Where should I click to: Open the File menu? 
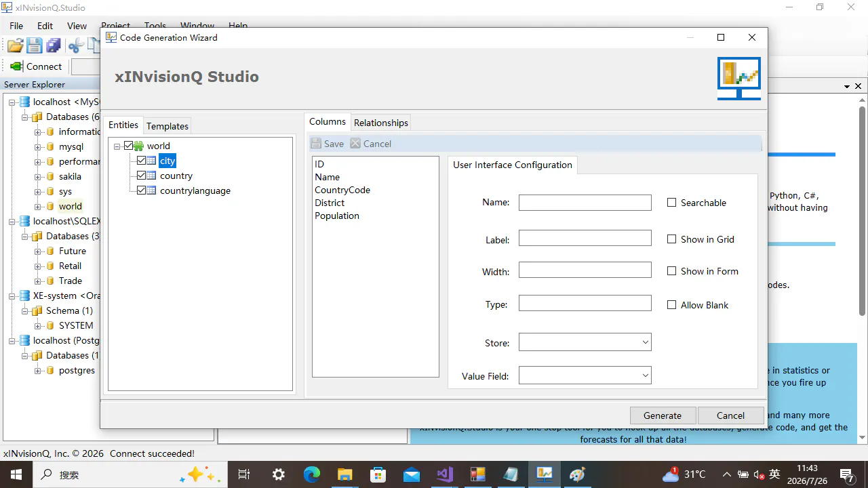[x=16, y=26]
